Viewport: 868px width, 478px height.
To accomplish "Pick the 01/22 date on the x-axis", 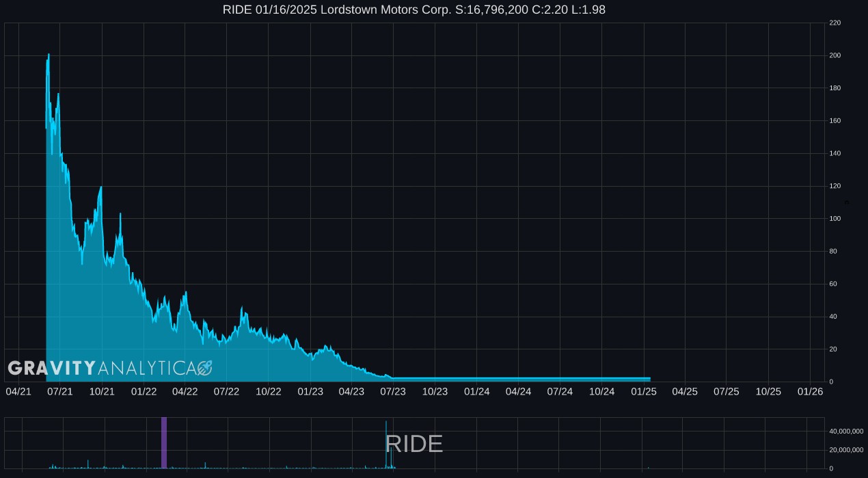I will [x=144, y=391].
